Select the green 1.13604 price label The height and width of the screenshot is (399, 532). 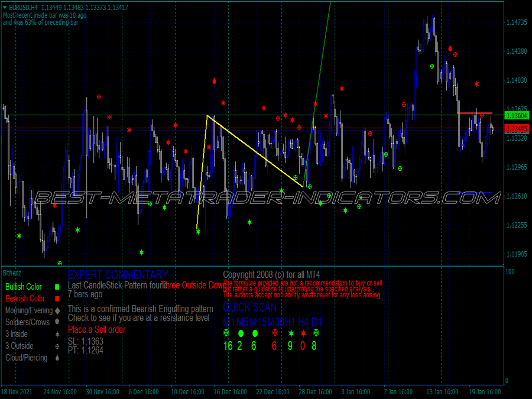point(517,116)
